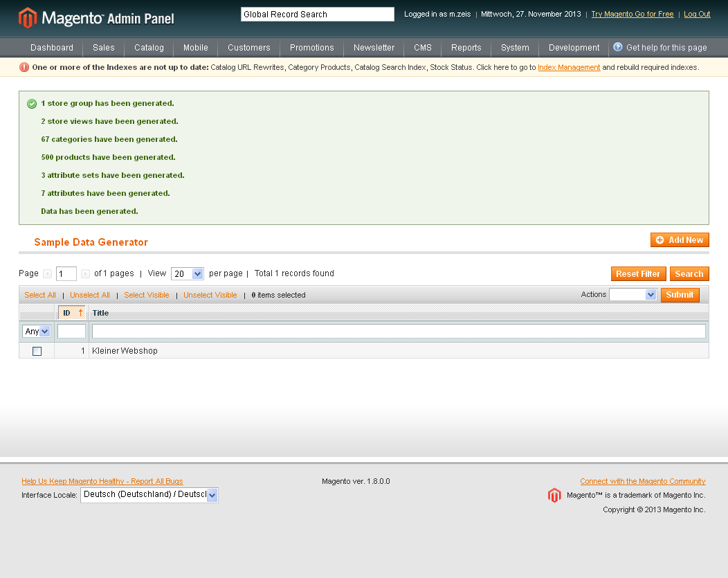Click the green success checkmark icon
728x578 pixels.
tap(32, 104)
